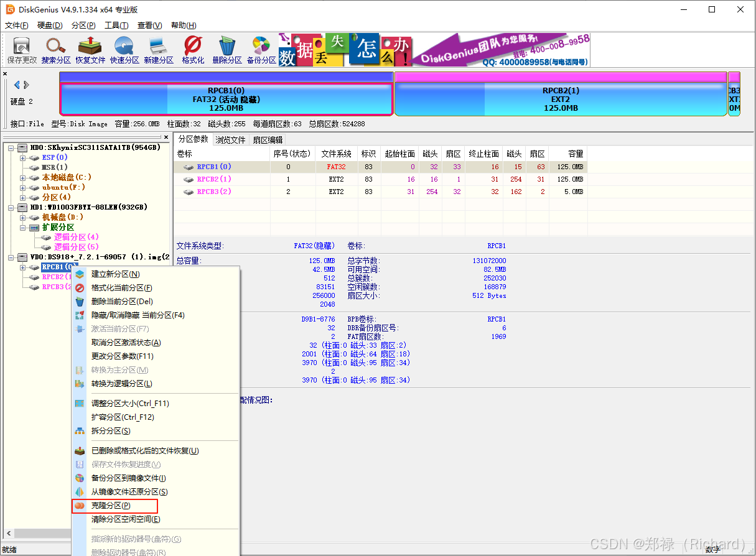Choose 清除分区空闲空间(E)
This screenshot has height=556, width=756.
coord(156,519)
